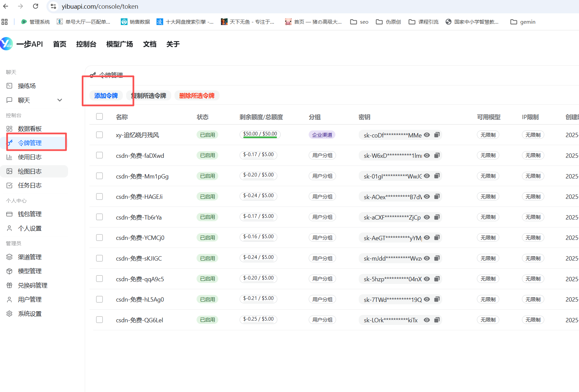
Task: Open the gemin bookmarks folder
Action: point(523,22)
